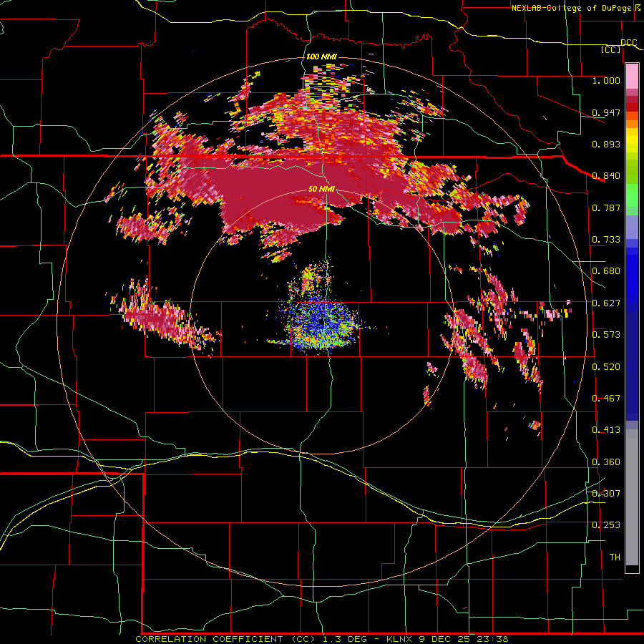The height and width of the screenshot is (644, 644).
Task: Click the CORRELATION COEFFICIENT caption at the bottom
Action: [x=322, y=639]
